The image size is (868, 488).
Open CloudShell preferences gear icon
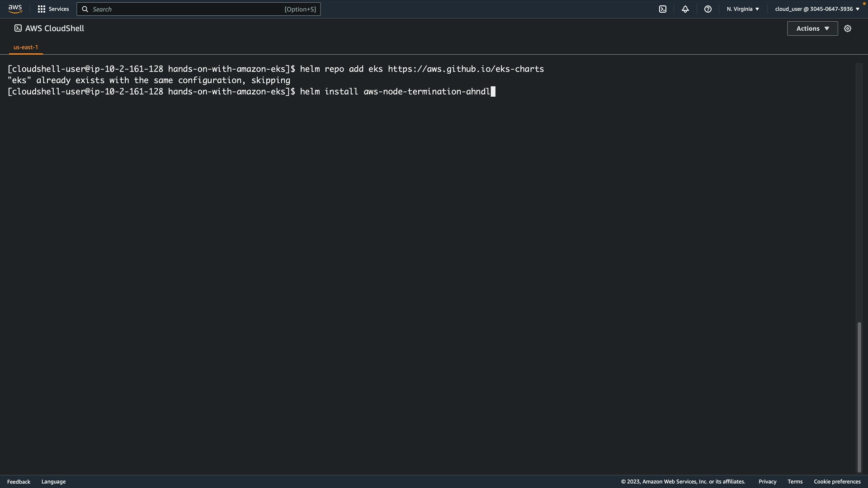[848, 28]
